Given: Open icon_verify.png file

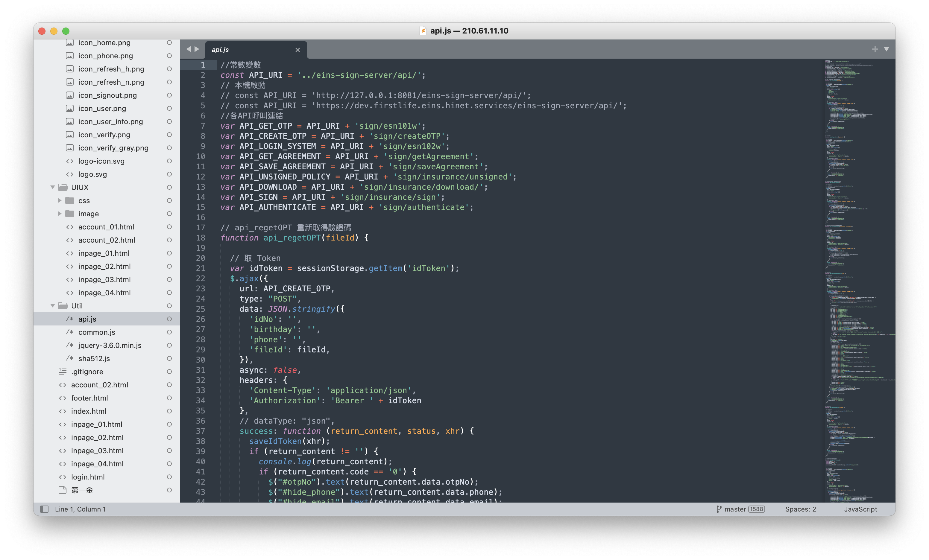Looking at the screenshot, I should tap(104, 135).
